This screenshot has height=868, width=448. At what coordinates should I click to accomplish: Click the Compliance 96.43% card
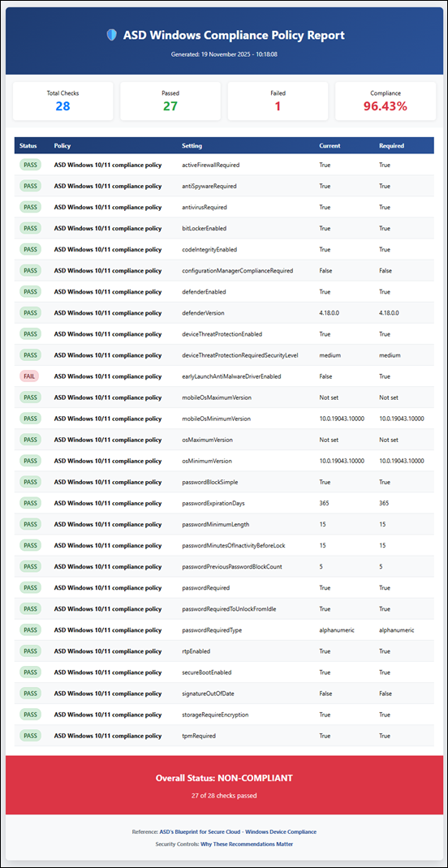point(385,101)
